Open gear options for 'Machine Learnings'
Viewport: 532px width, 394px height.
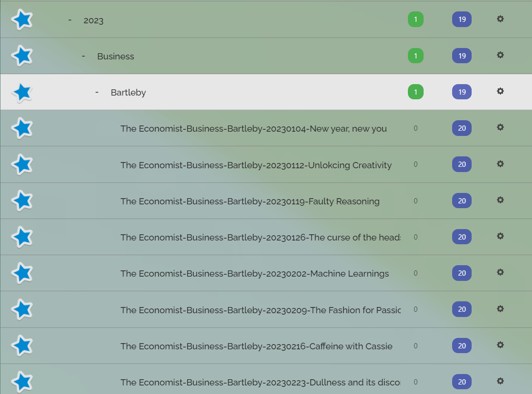[x=500, y=272]
